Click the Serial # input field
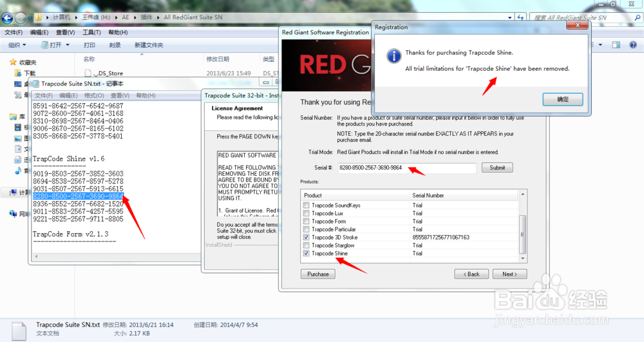This screenshot has width=644, height=342. click(x=407, y=167)
